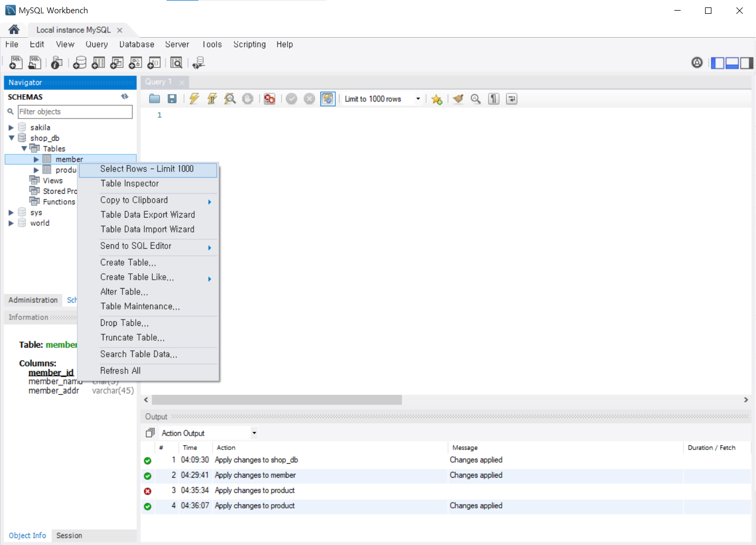756x545 pixels.
Task: Open the object inspector info icon
Action: (57, 63)
